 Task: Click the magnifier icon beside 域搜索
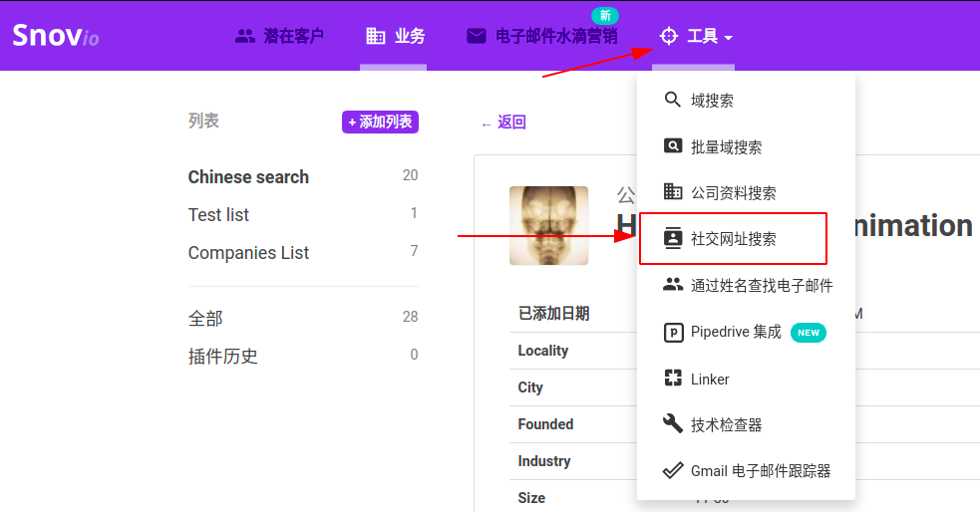coord(673,100)
